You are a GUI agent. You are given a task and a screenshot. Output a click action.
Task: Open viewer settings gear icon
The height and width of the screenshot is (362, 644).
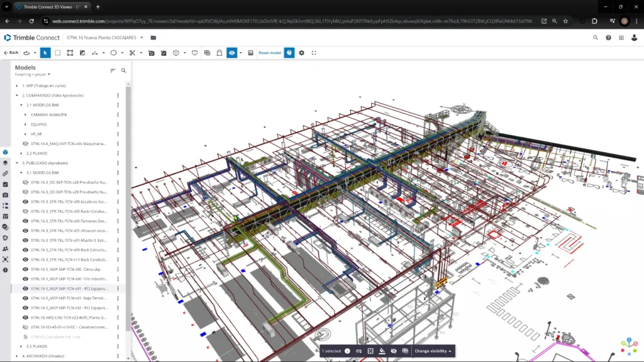pos(301,53)
